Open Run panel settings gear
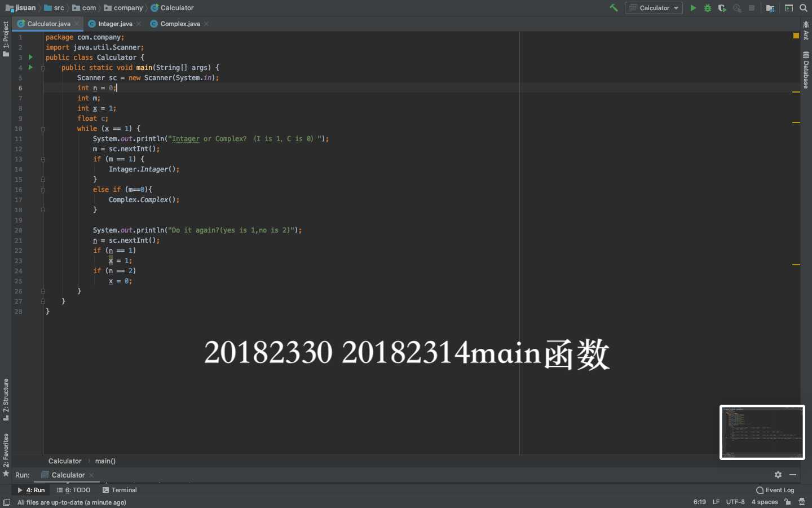Image resolution: width=812 pixels, height=508 pixels. [778, 475]
